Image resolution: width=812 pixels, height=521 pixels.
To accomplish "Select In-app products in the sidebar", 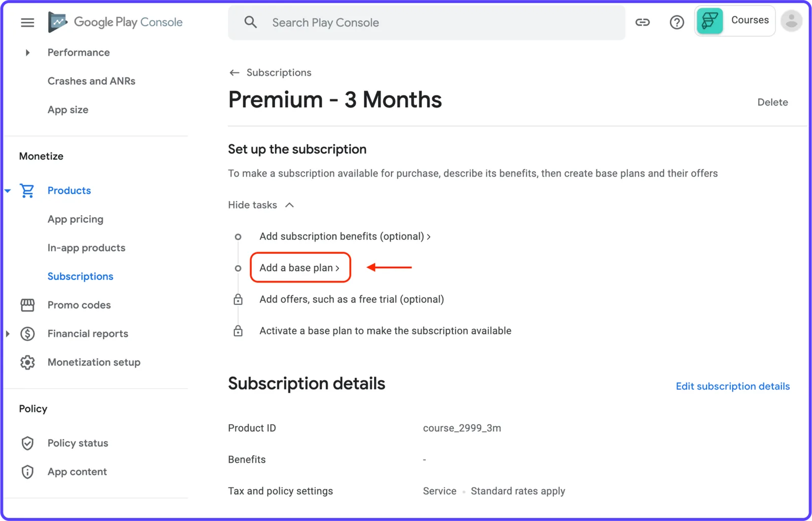I will click(86, 248).
